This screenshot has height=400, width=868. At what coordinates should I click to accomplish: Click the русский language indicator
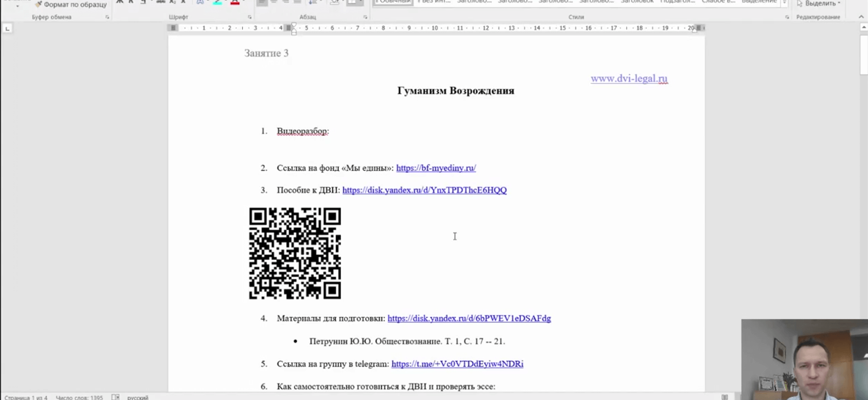pyautogui.click(x=137, y=397)
